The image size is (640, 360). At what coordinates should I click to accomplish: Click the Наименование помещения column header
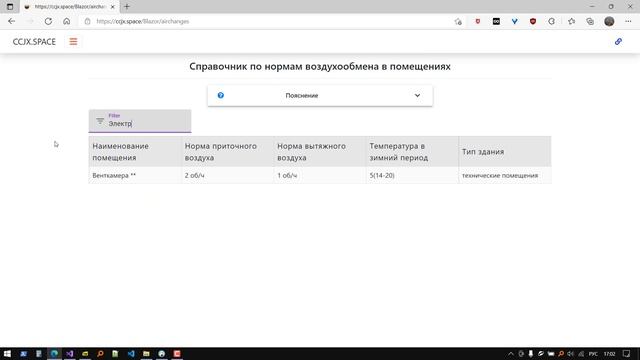point(135,152)
